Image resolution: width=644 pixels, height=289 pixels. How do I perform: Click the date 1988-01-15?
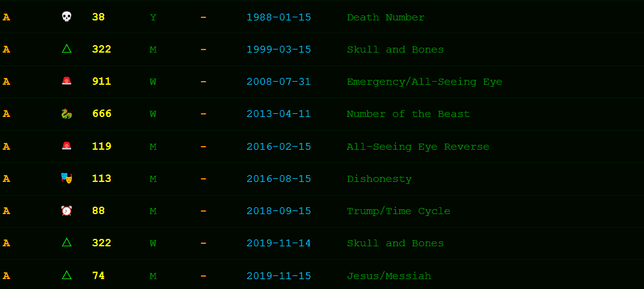click(279, 17)
